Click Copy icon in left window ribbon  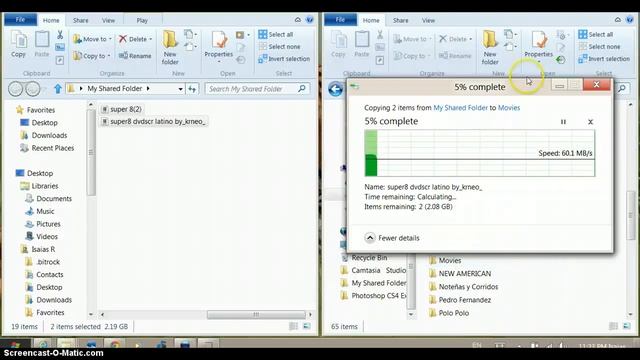pos(18,44)
